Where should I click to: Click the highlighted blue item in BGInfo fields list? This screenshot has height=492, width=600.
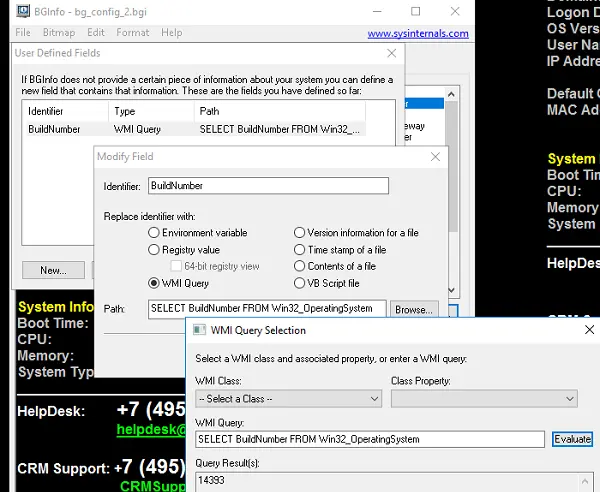tap(424, 103)
